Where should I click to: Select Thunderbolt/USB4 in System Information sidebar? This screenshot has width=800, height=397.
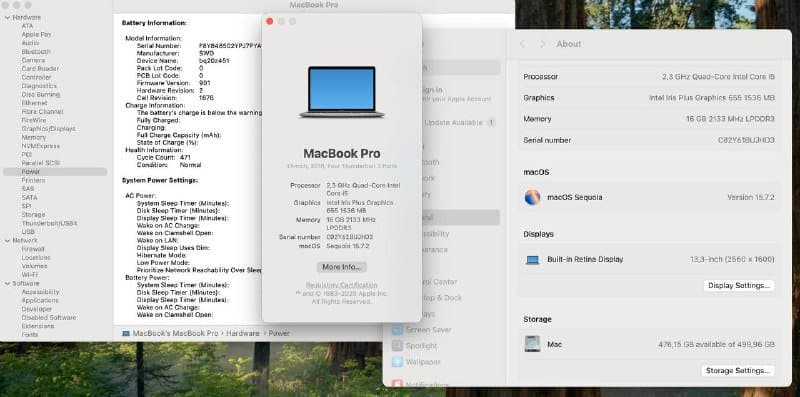coord(49,224)
